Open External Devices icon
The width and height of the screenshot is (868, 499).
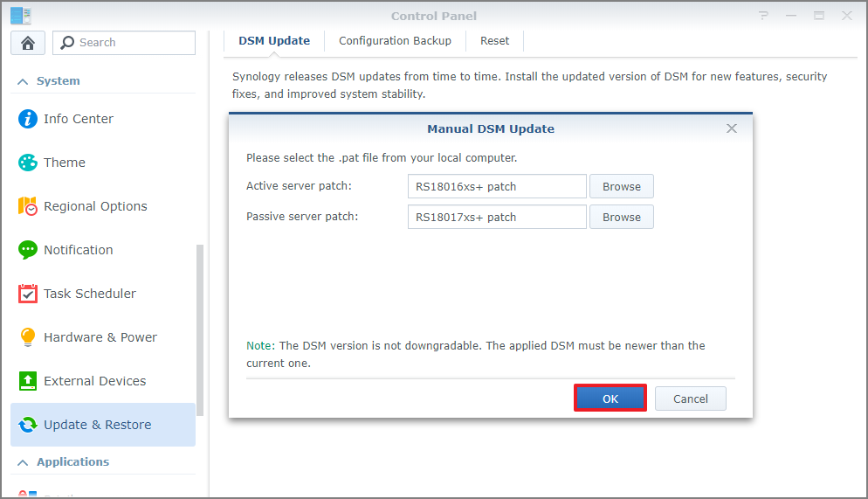click(x=28, y=381)
